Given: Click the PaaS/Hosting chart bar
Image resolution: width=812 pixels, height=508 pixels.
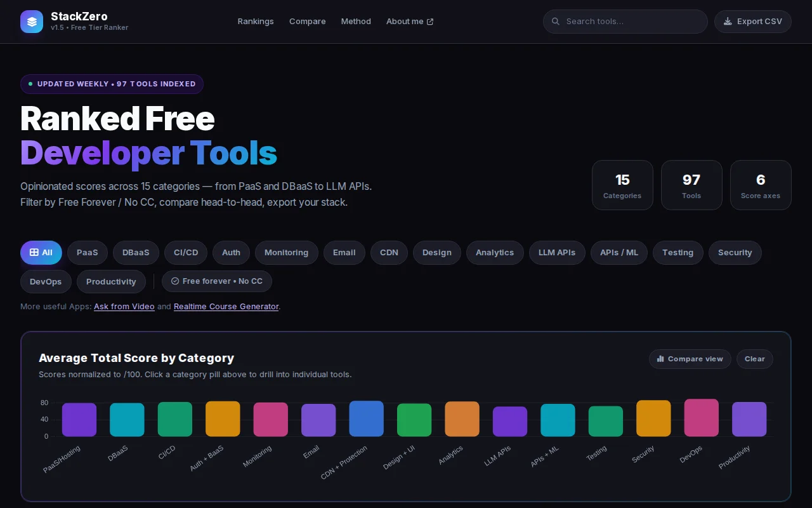Looking at the screenshot, I should (79, 420).
